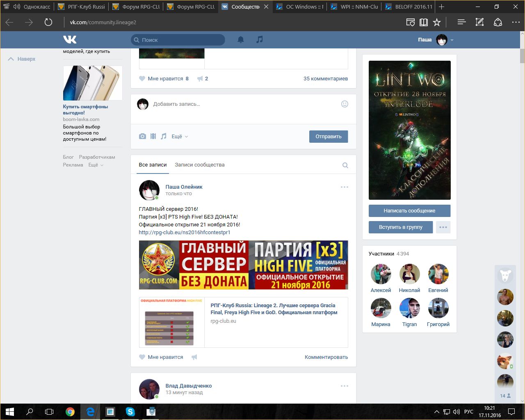
Task: Expand Ещё footer links menu
Action: click(96, 165)
